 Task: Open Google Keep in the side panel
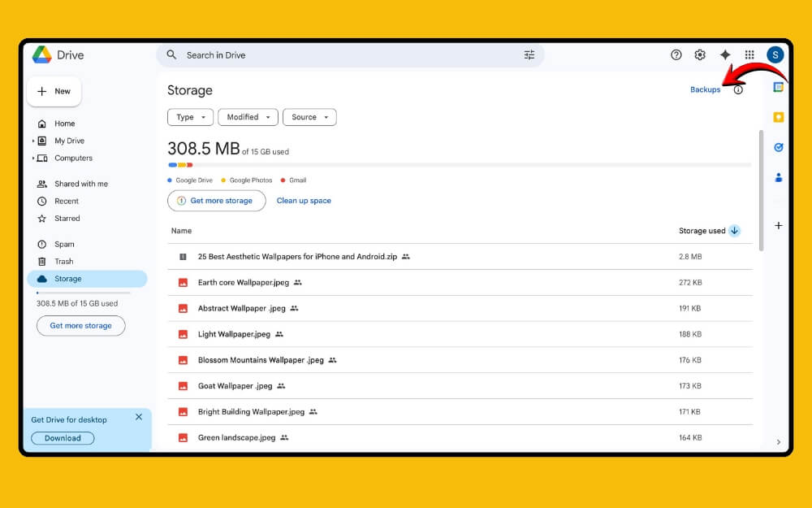778,117
